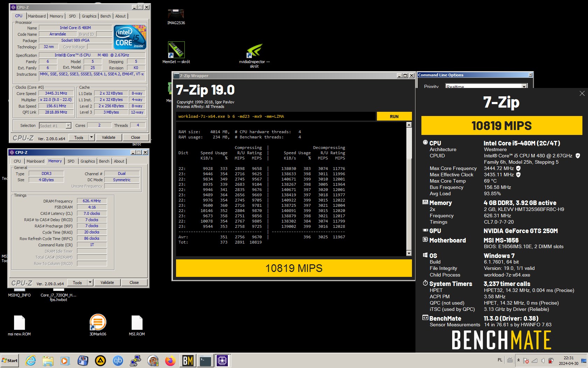Click the yellow 10819 MIPS bar in 7-Zip Wrapper
The height and width of the screenshot is (368, 588).
[294, 268]
